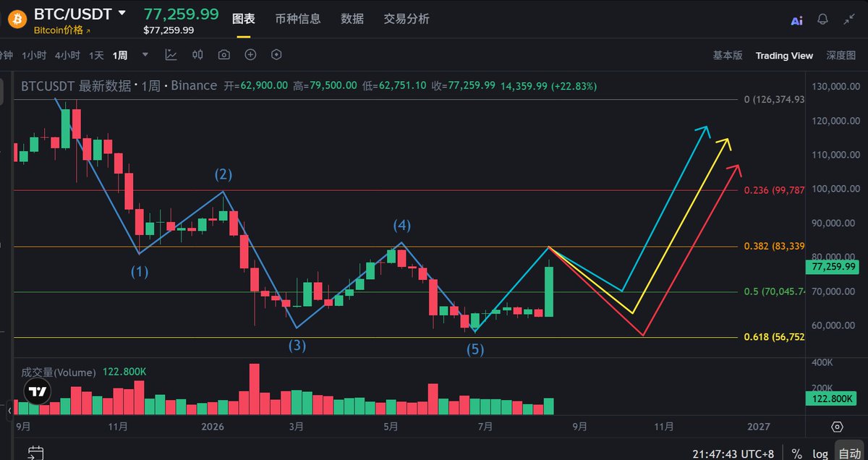This screenshot has height=460, width=868.
Task: Click the large header price 77,259.99
Action: point(181,13)
